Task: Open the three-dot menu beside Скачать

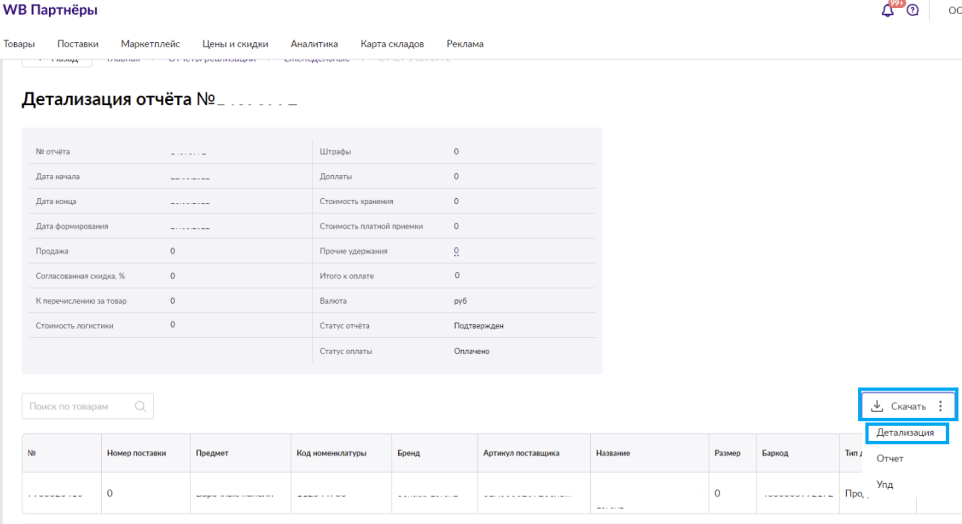Action: (940, 406)
